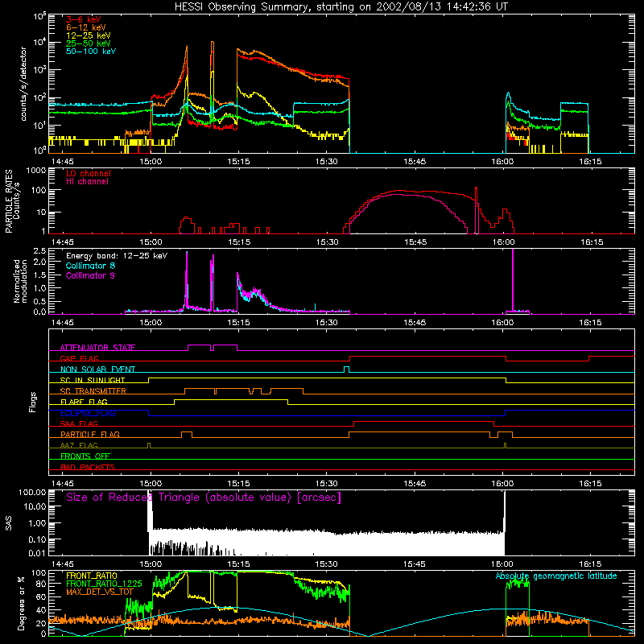The width and height of the screenshot is (644, 644).
Task: Click the olive flag label above FRONTS_OFF
Action: [x=79, y=445]
